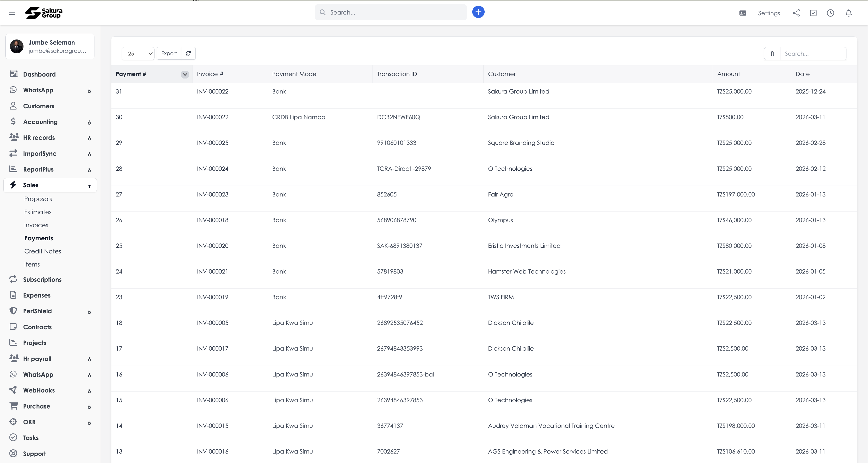The image size is (868, 463).
Task: Click the ImportSync arrows icon
Action: [x=13, y=153]
